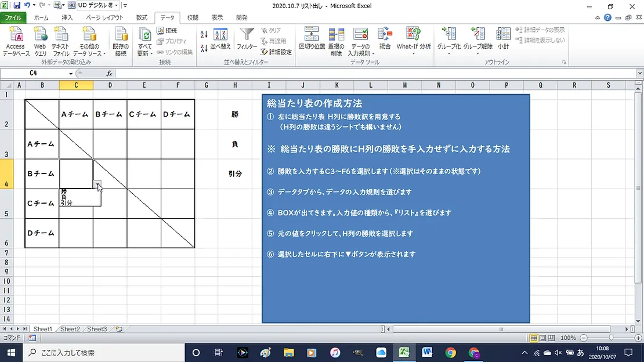Click the Web query icon

(x=40, y=35)
